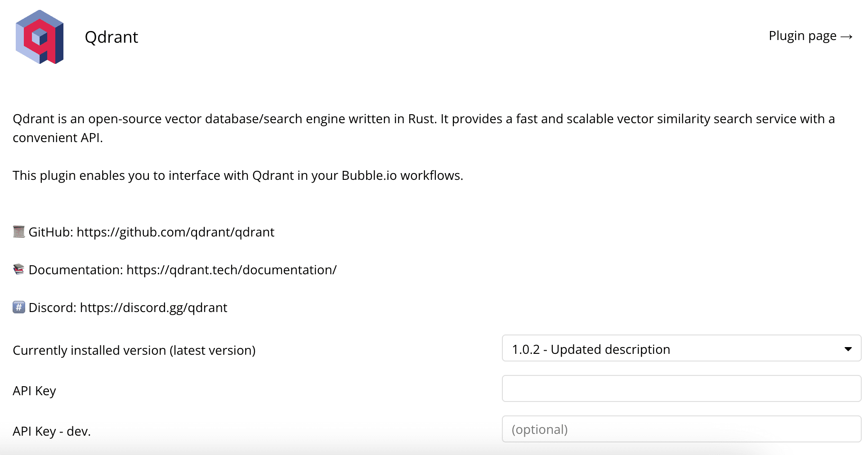868x455 pixels.
Task: Focus the API Key input field
Action: point(681,388)
